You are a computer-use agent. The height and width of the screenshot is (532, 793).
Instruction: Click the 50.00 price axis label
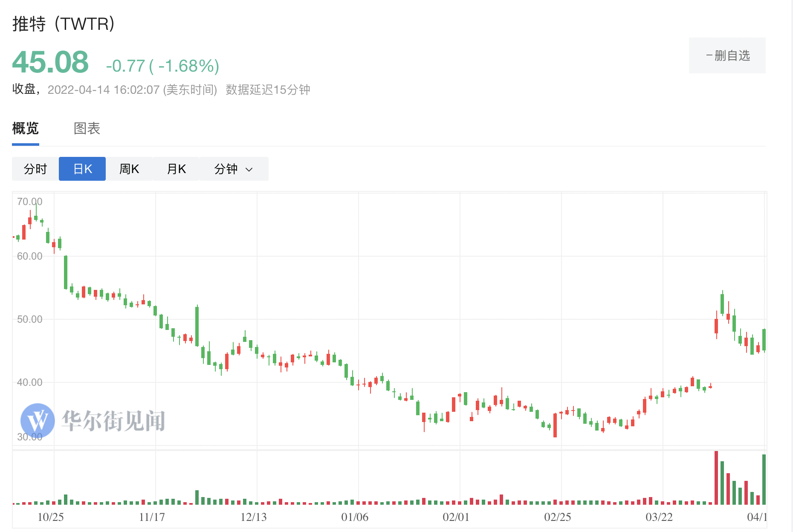click(x=30, y=319)
